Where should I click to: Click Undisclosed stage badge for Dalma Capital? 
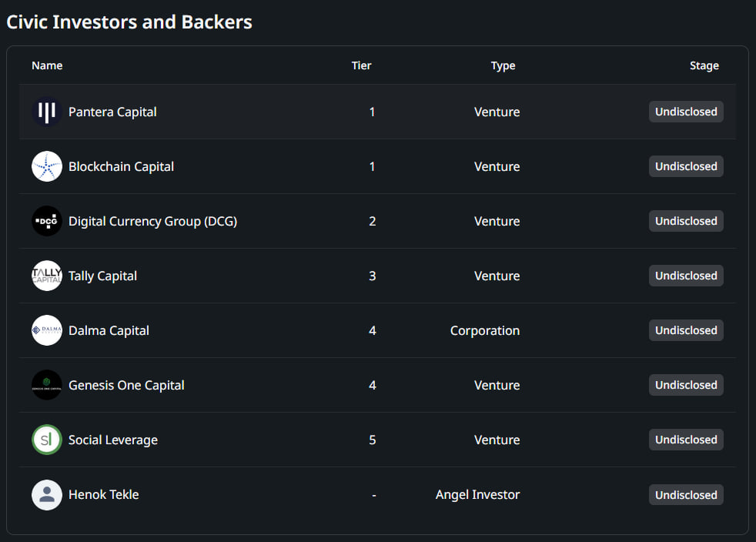[x=686, y=330]
